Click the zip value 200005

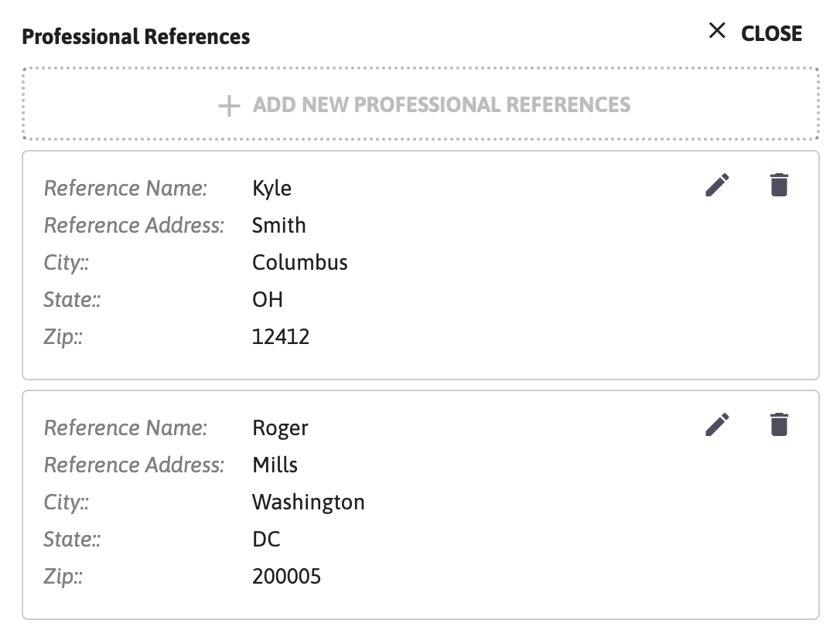coord(287,577)
